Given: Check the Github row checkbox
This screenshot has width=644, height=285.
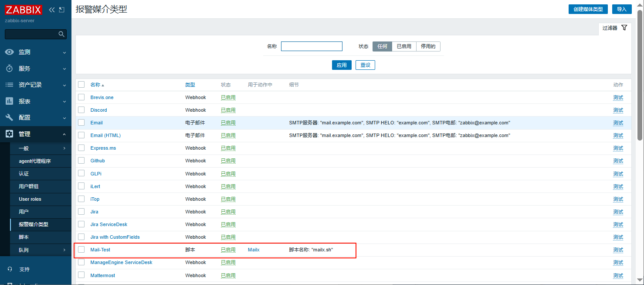Looking at the screenshot, I should [x=81, y=161].
